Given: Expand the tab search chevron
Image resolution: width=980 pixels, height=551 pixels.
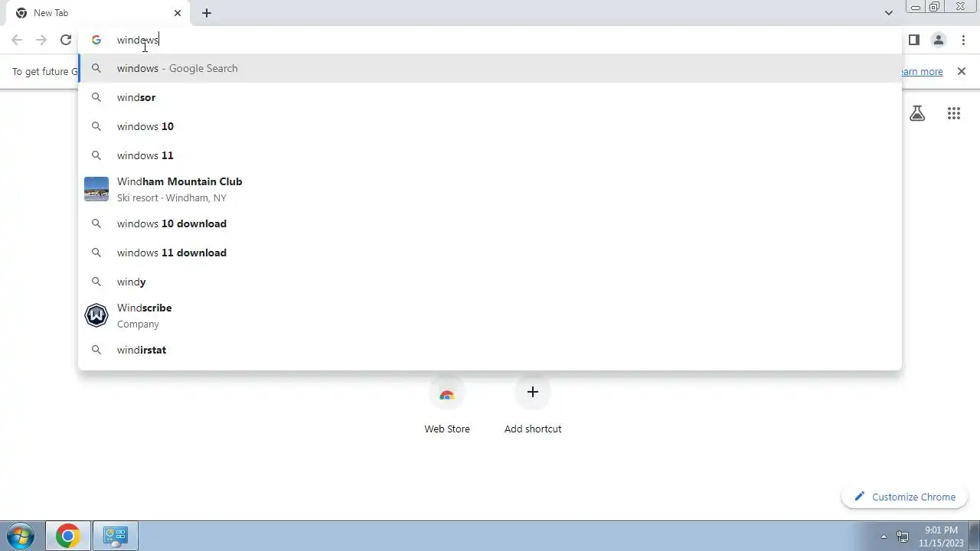Looking at the screenshot, I should point(888,13).
